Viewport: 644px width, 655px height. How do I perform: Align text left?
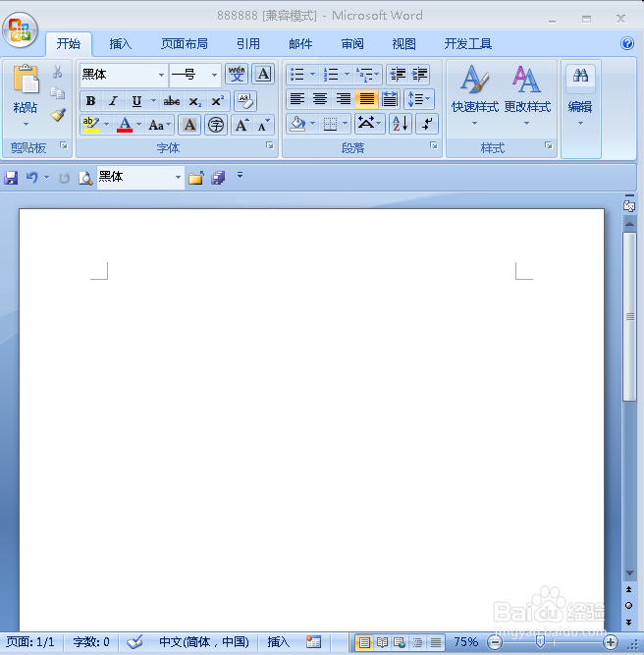click(296, 99)
